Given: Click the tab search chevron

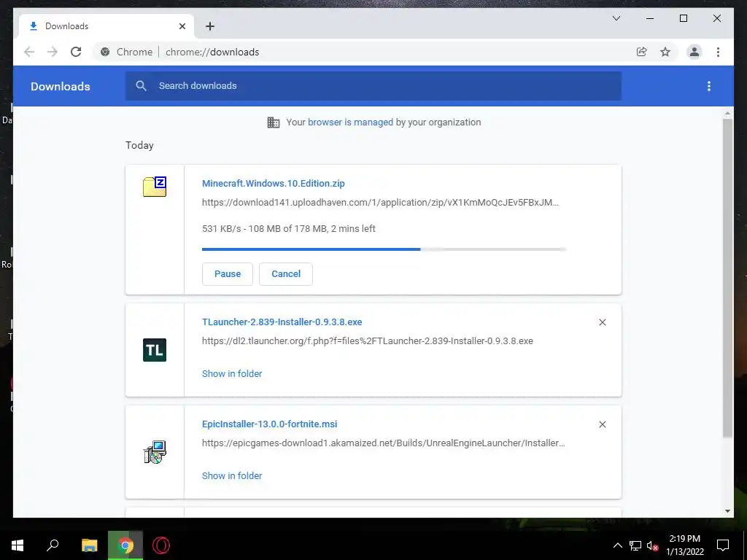Looking at the screenshot, I should click(616, 18).
